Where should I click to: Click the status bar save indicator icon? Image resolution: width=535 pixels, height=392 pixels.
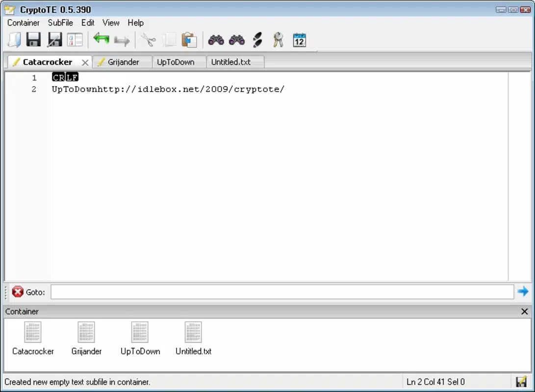point(521,382)
